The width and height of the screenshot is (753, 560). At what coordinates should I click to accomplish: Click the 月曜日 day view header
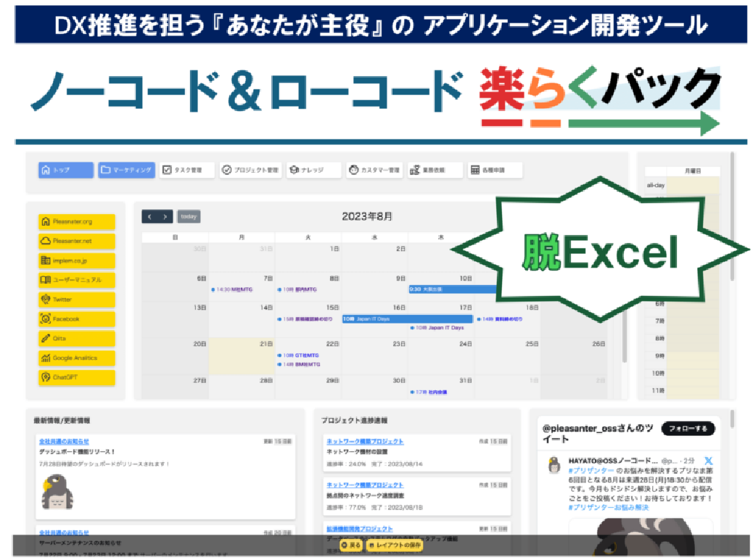click(693, 171)
